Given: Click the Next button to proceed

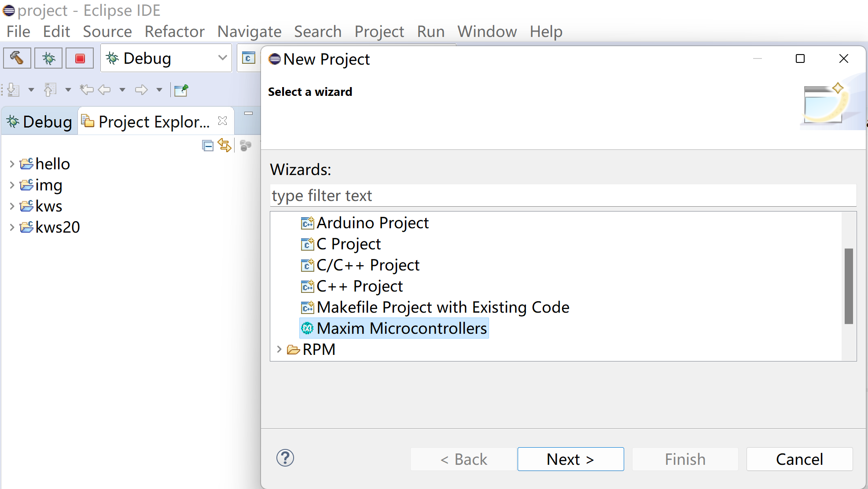Looking at the screenshot, I should (x=570, y=459).
